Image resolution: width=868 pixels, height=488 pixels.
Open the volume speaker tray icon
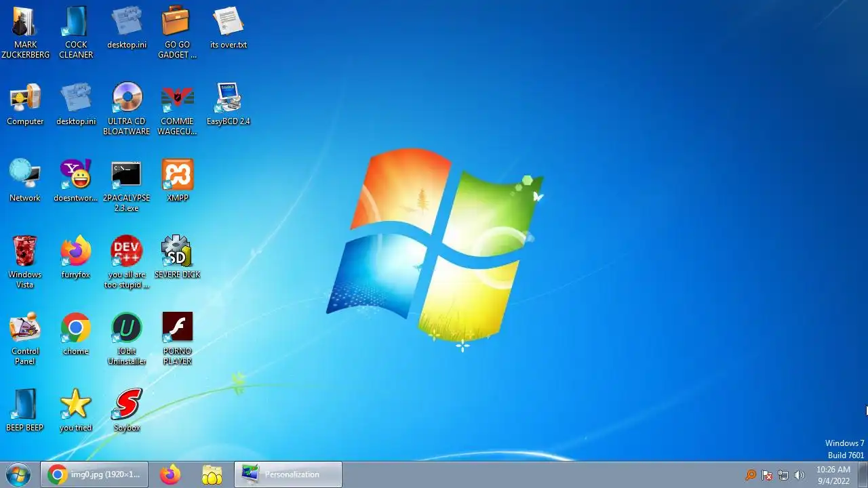pos(800,475)
